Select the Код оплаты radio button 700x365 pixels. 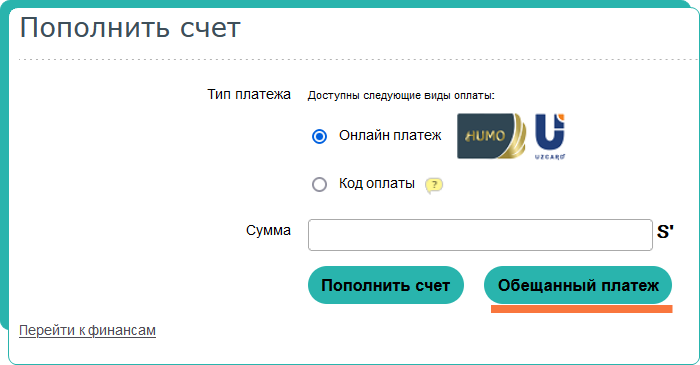point(319,184)
